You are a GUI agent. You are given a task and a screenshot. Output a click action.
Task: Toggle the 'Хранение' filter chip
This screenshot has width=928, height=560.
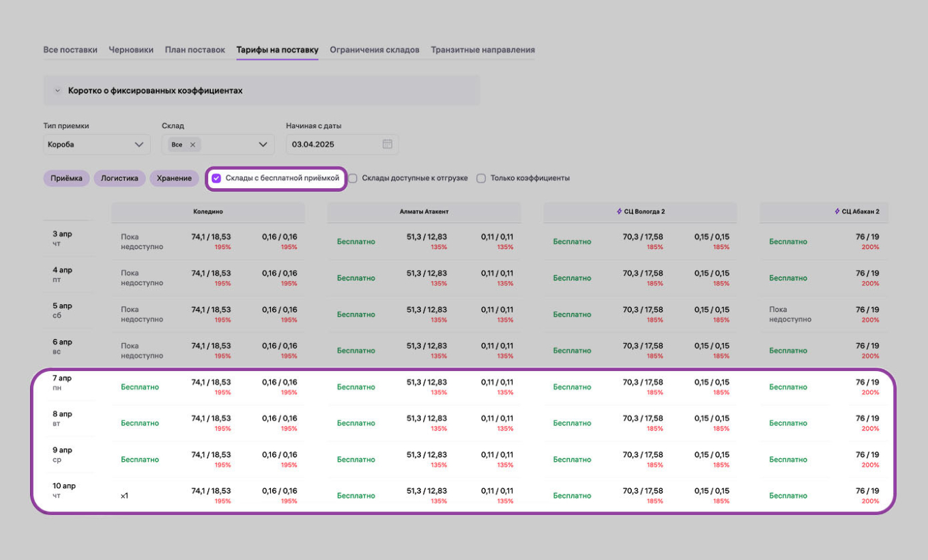[174, 178]
